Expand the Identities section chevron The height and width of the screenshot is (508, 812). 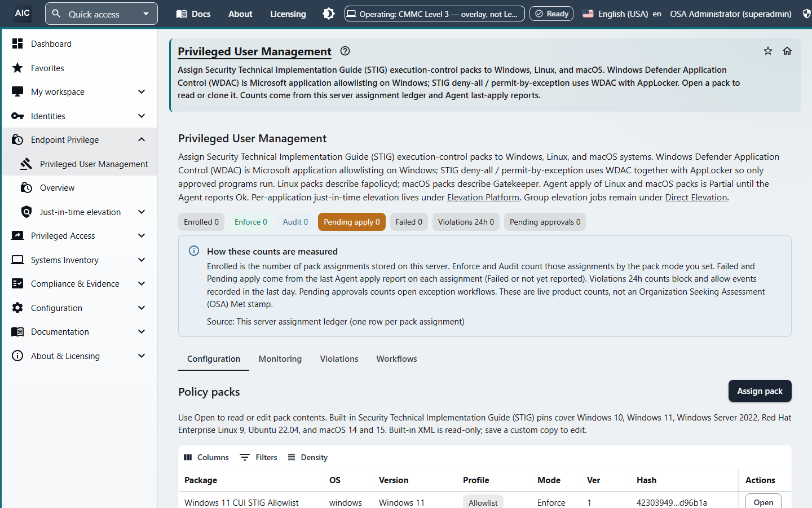tap(142, 116)
